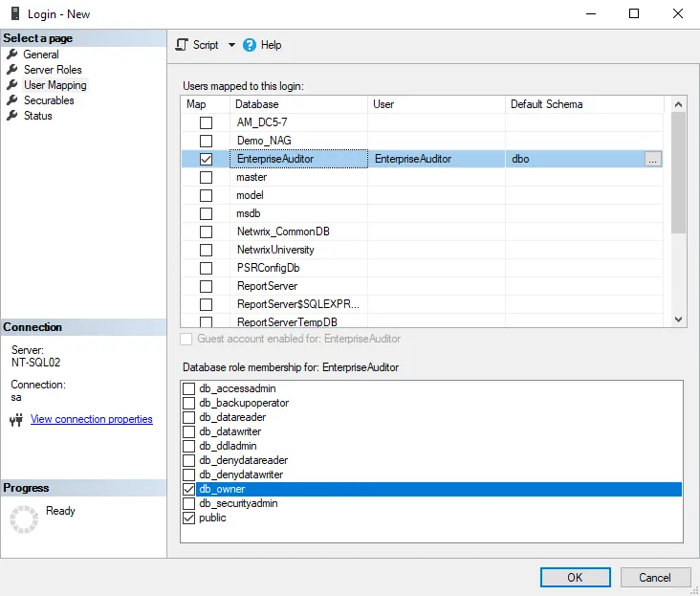Click the wrench icon next to General
This screenshot has height=596, width=700.
click(12, 55)
